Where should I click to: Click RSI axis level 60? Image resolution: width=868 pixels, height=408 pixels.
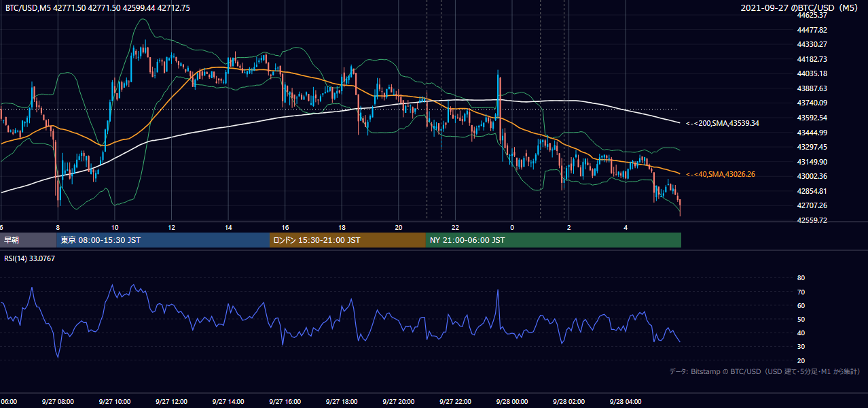point(801,305)
